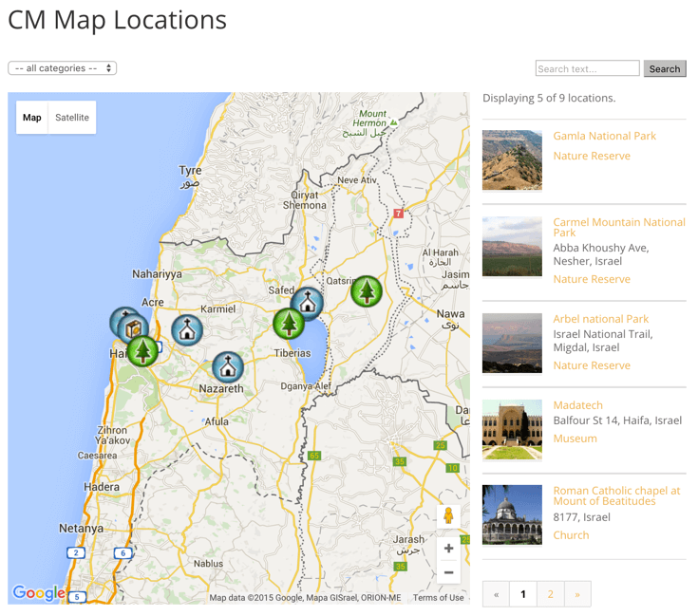Viewport: 698px width, 616px height.
Task: Open Roman Catholic chapel at Mount of Beatitudes
Action: [x=616, y=495]
